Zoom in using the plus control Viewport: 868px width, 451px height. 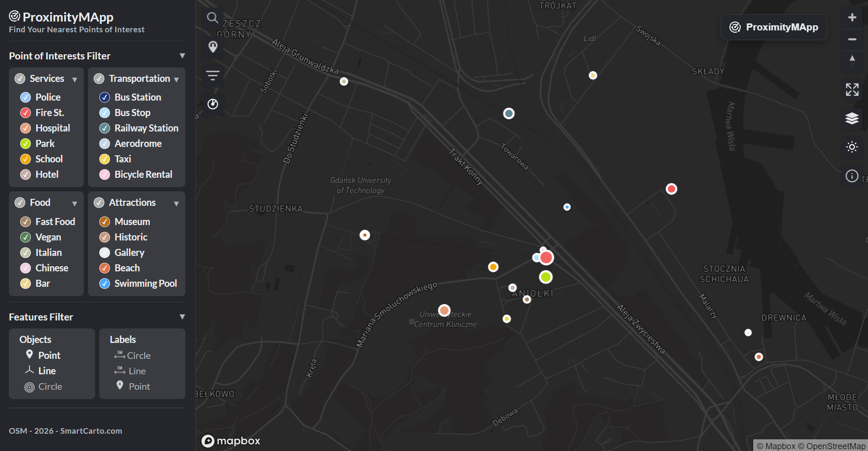point(853,17)
